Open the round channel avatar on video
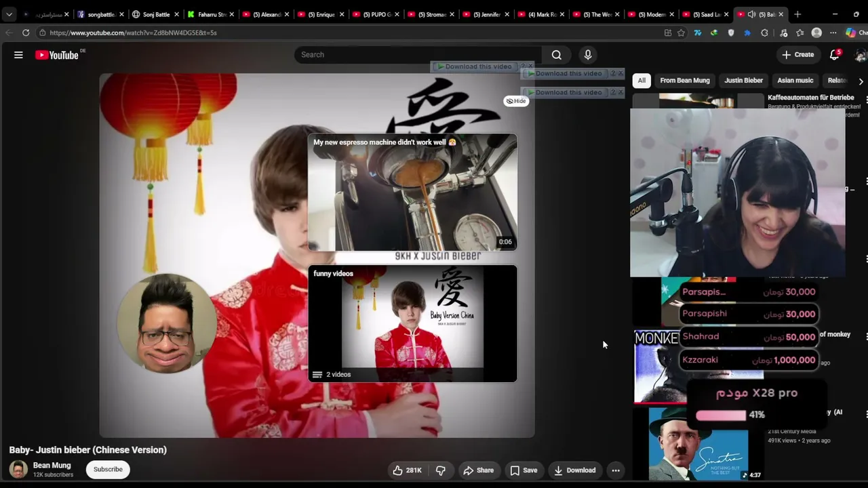Image resolution: width=868 pixels, height=488 pixels. [167, 324]
